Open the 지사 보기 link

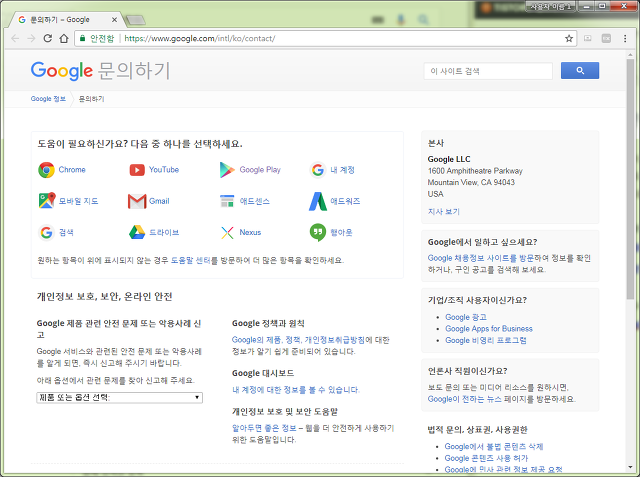pyautogui.click(x=444, y=211)
